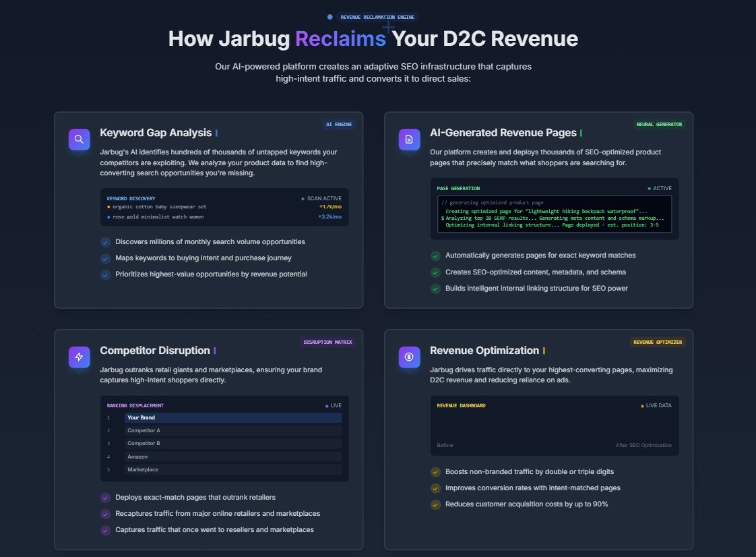Click the blue dot before Revenue Reclamation Engine

329,17
